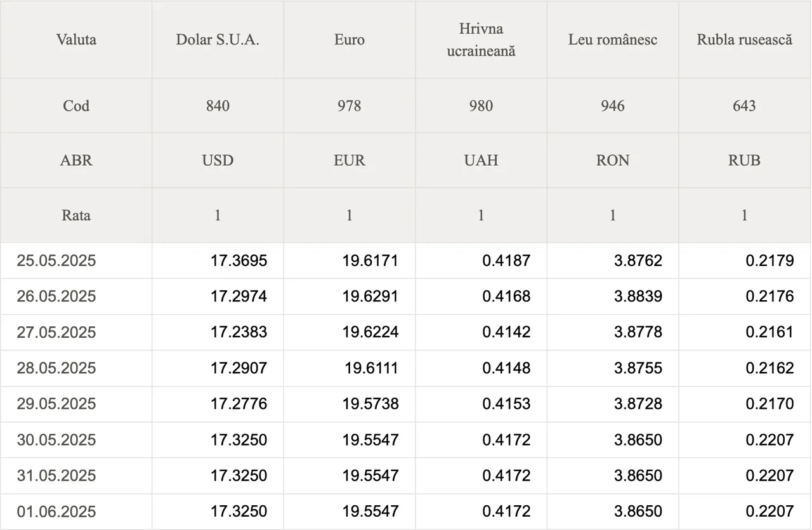Click currency code 840
812x530 pixels.
click(218, 106)
